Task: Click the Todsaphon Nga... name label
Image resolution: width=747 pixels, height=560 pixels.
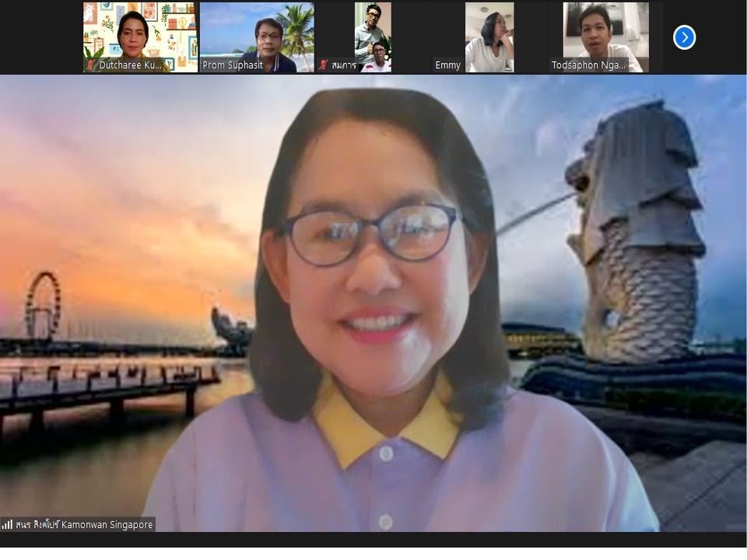Action: 588,65
